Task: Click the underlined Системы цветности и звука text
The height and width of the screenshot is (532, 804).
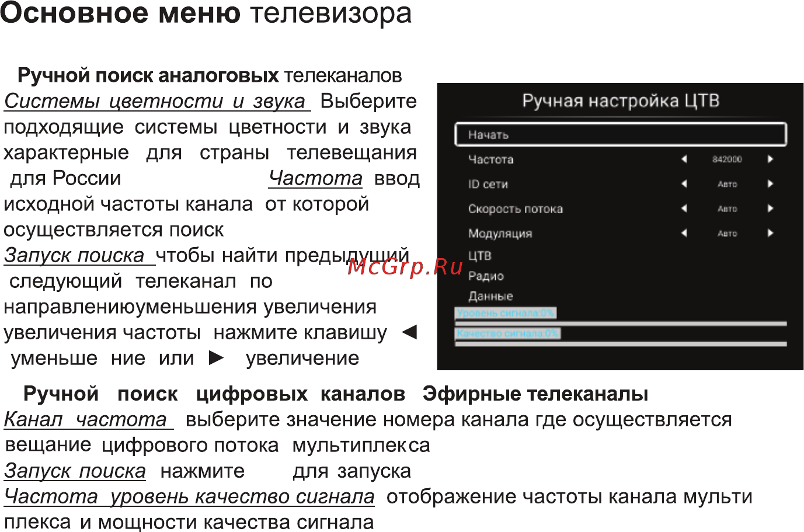Action: 155,101
